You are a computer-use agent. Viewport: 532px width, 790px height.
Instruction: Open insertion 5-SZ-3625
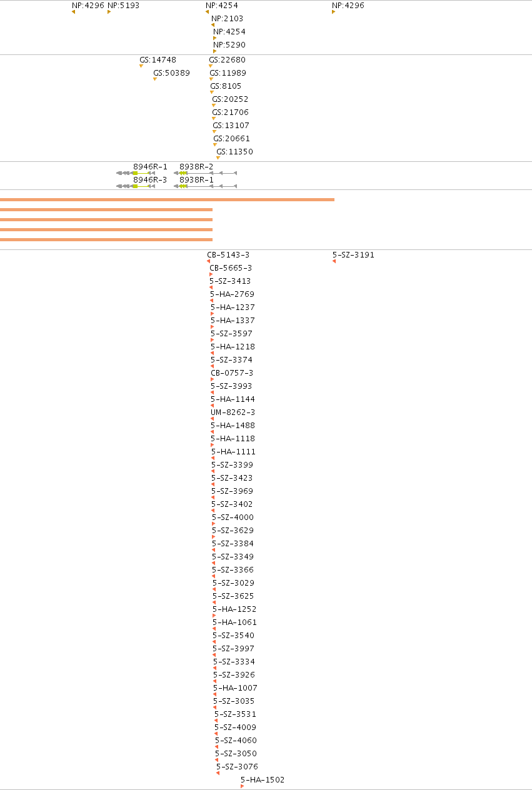point(233,596)
